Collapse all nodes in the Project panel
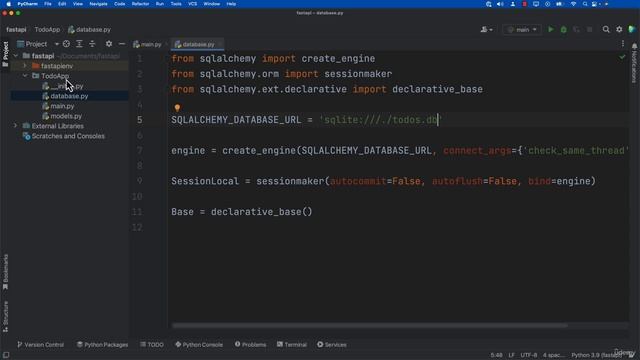Viewport: 640px width, 360px height. 92,44
